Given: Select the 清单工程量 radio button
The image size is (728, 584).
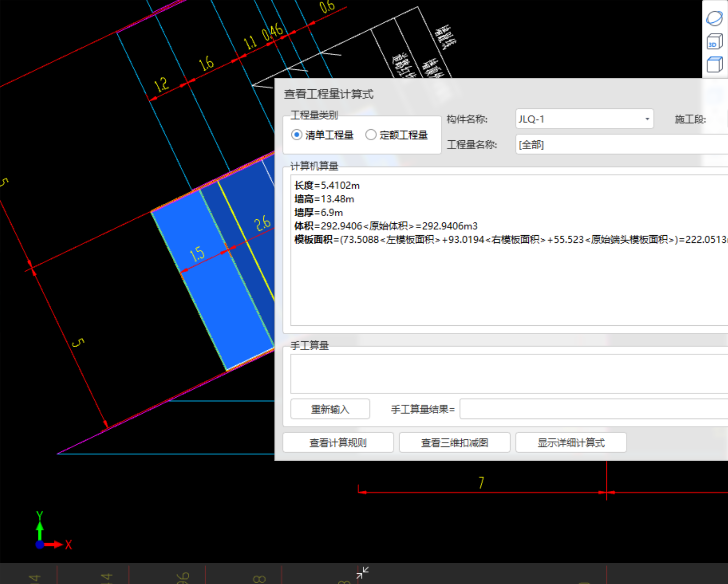Looking at the screenshot, I should coord(296,135).
